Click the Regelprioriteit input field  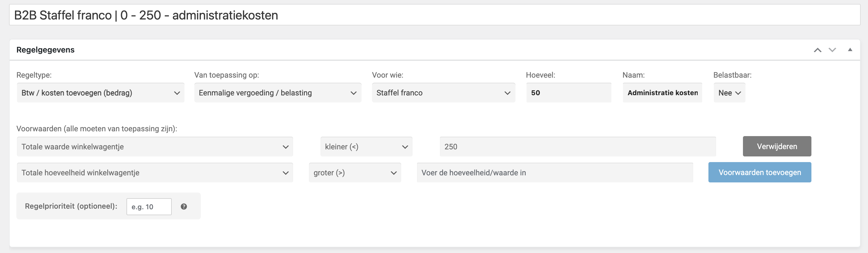[149, 207]
